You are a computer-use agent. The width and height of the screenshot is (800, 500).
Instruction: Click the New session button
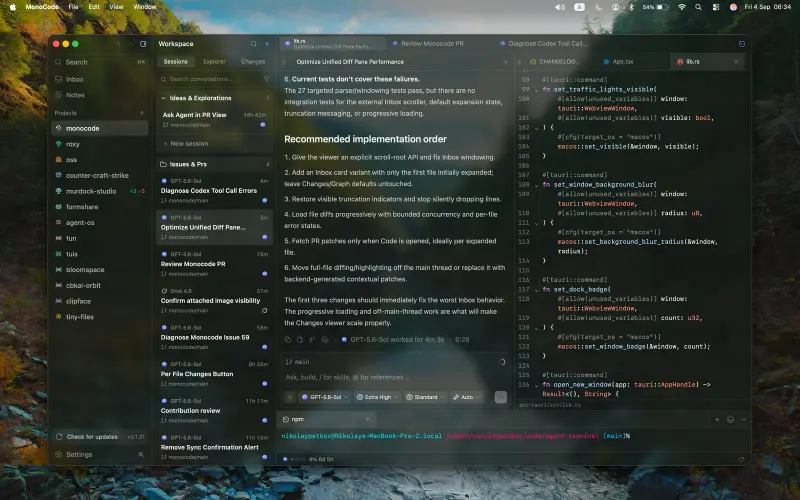[214, 144]
